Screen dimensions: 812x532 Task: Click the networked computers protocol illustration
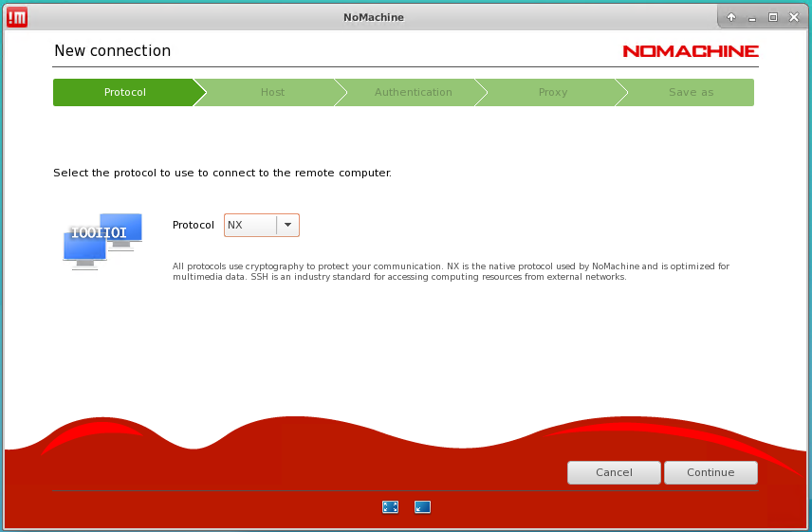pyautogui.click(x=102, y=241)
